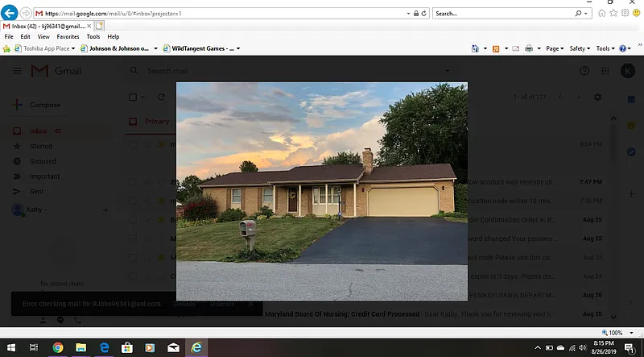Click Details in the error notification
644x357 pixels.
pyautogui.click(x=184, y=304)
